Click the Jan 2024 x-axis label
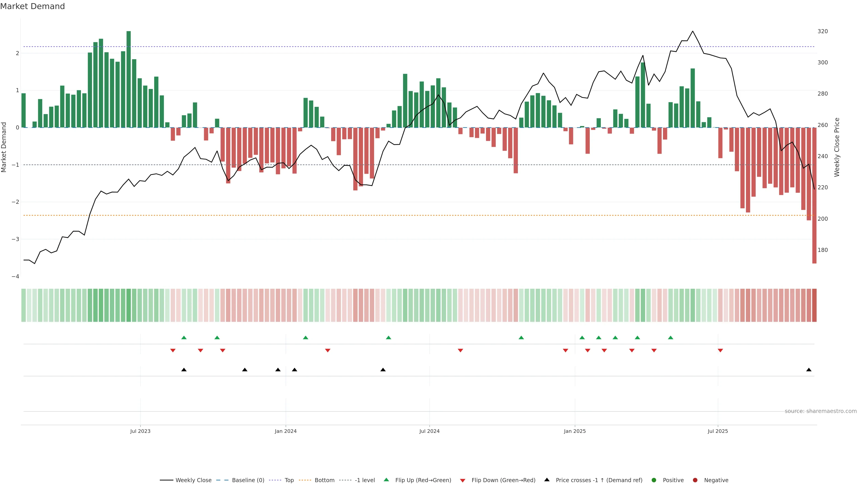The height and width of the screenshot is (488, 868). (x=286, y=431)
